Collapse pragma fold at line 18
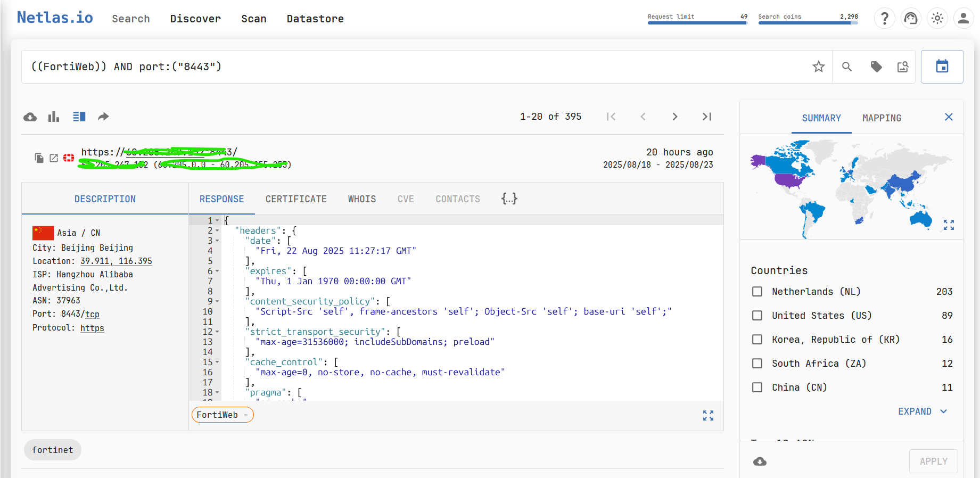Screen dimensions: 980x478 [217, 392]
